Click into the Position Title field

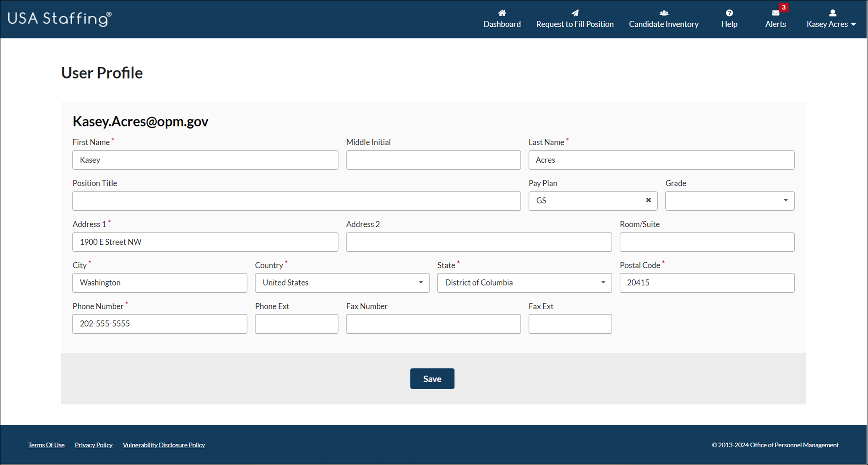(x=296, y=201)
